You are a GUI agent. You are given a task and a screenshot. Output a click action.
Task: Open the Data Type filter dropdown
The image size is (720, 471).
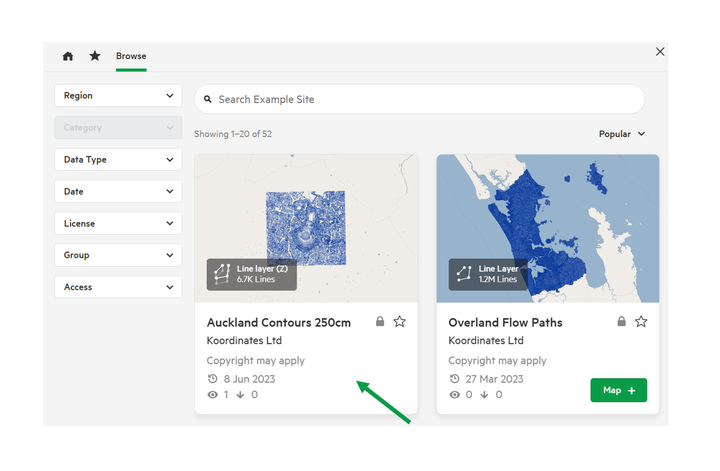tap(118, 160)
